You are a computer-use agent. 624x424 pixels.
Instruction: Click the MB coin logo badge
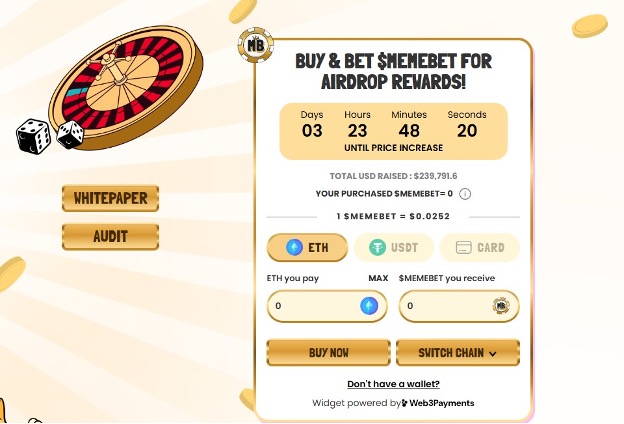256,43
